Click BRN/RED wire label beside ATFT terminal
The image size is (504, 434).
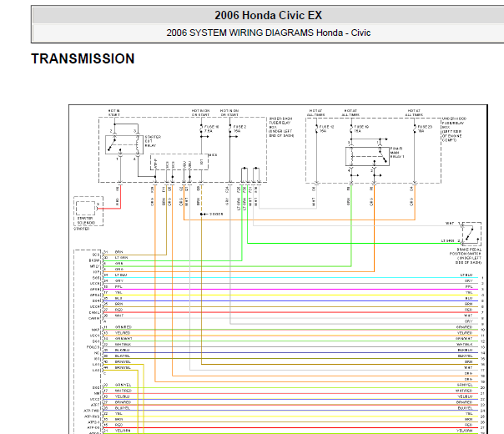(x=123, y=402)
